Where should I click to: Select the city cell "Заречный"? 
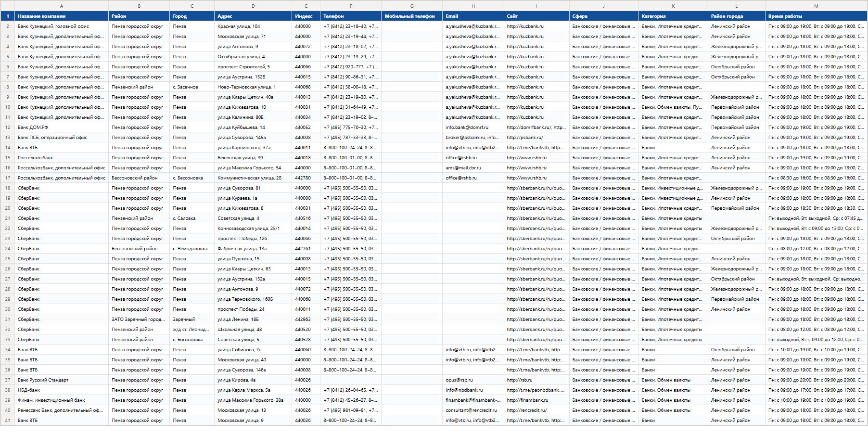pos(192,319)
